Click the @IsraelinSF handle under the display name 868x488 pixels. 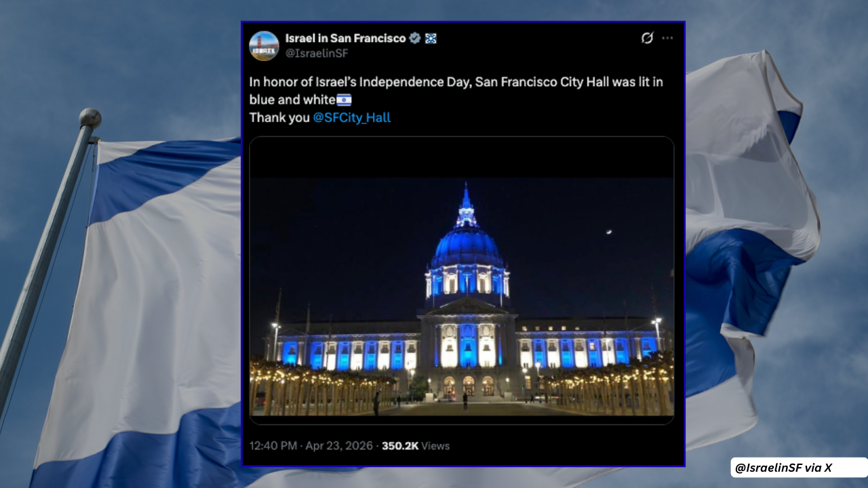point(317,54)
